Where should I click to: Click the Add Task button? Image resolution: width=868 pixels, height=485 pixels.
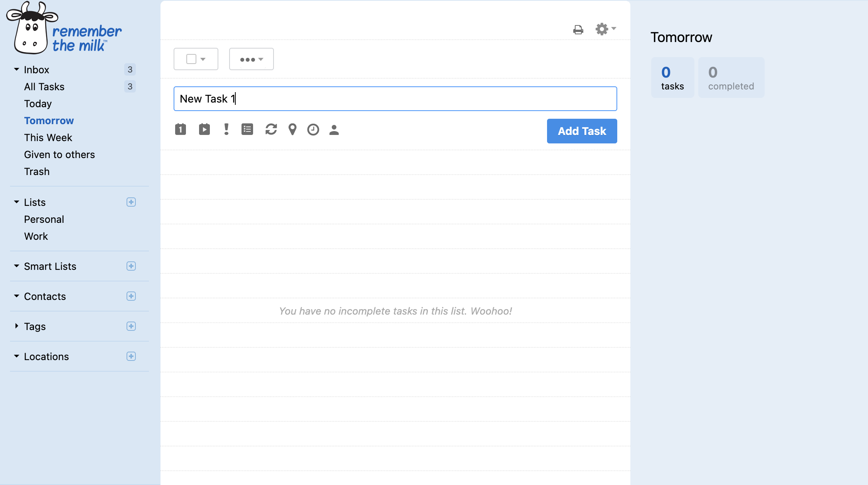pyautogui.click(x=582, y=131)
